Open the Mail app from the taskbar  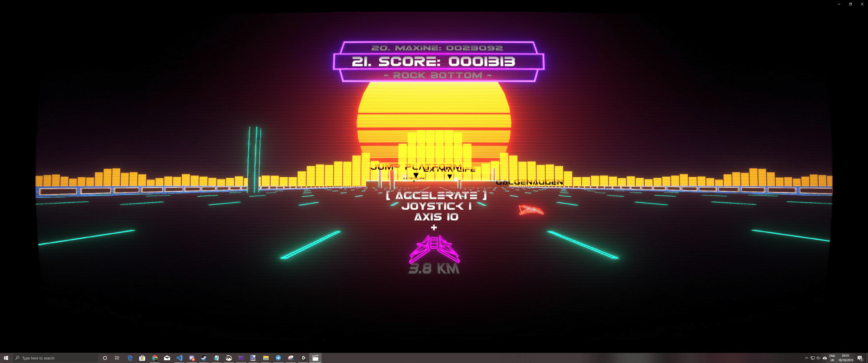[x=167, y=358]
